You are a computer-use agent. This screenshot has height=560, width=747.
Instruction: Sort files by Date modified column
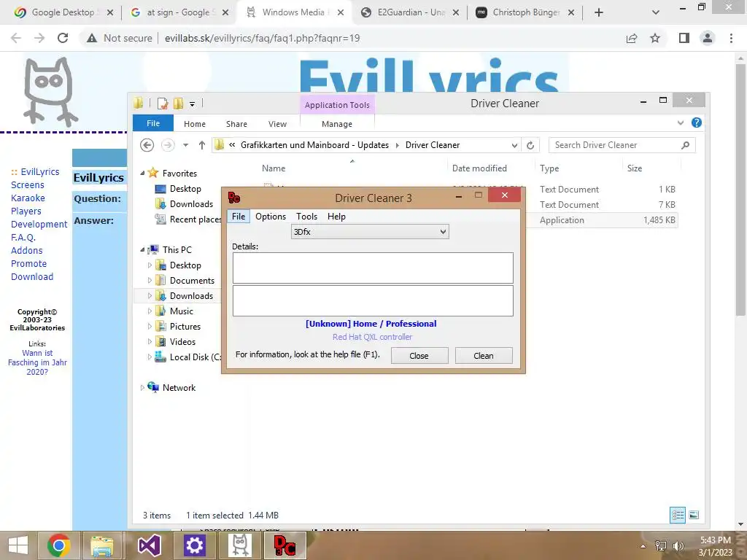click(x=479, y=168)
